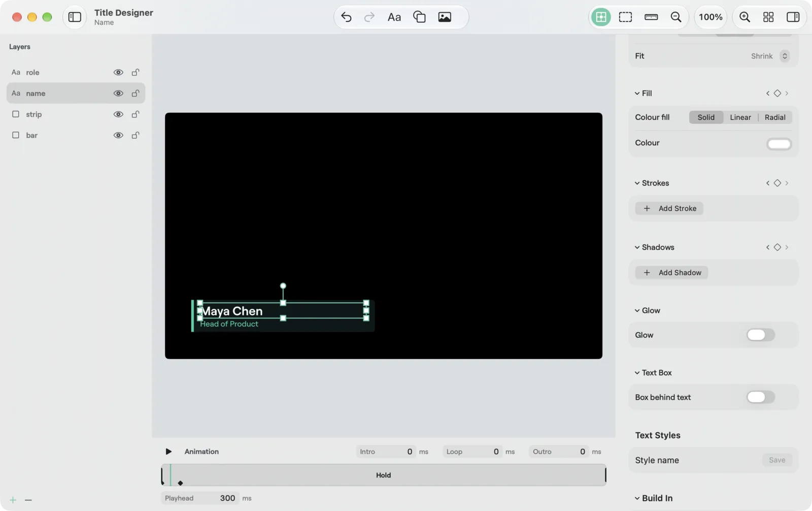The image size is (812, 511).
Task: Open the grid view icon
Action: pyautogui.click(x=768, y=17)
